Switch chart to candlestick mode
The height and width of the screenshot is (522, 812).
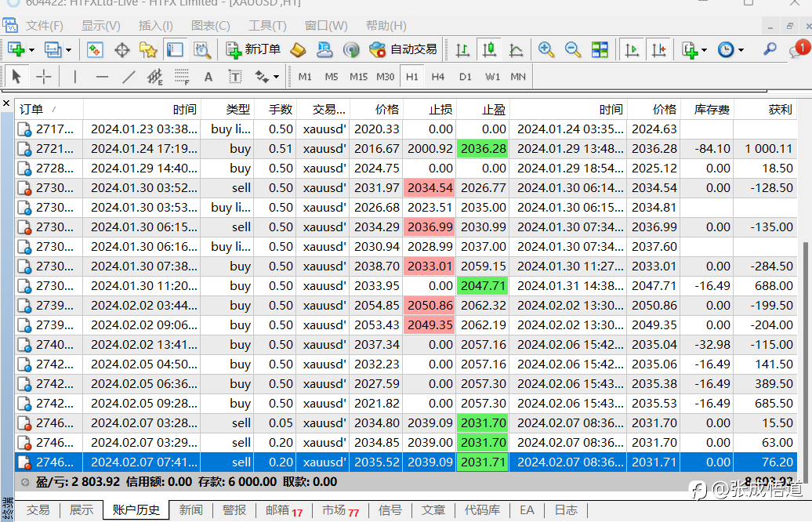489,49
